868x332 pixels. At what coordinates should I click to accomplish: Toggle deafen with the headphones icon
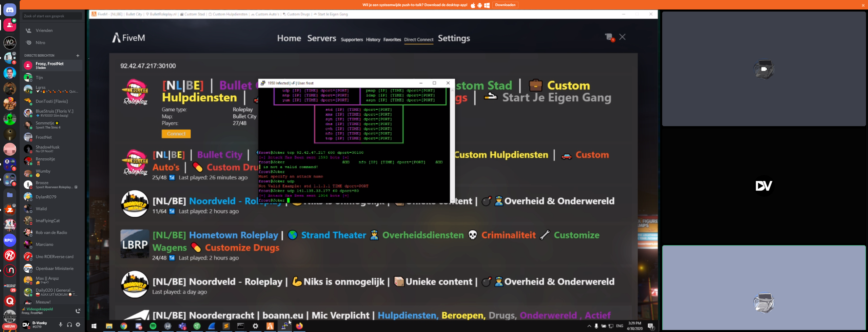(70, 325)
